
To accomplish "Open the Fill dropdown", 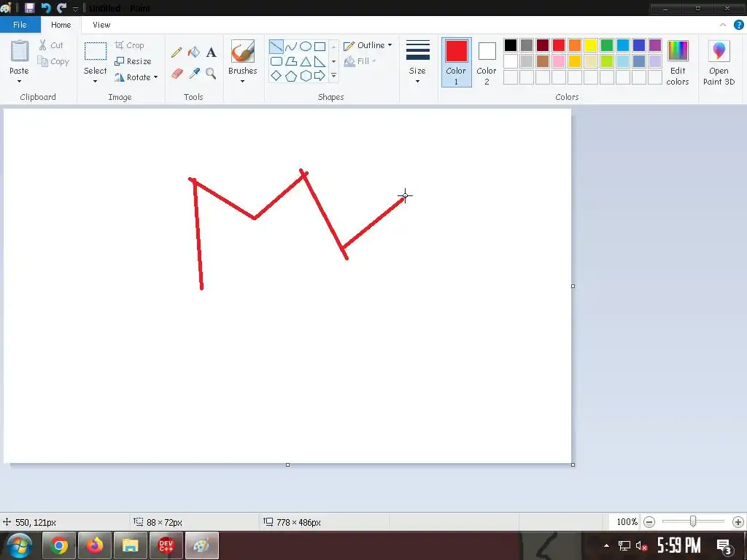I will (x=360, y=61).
